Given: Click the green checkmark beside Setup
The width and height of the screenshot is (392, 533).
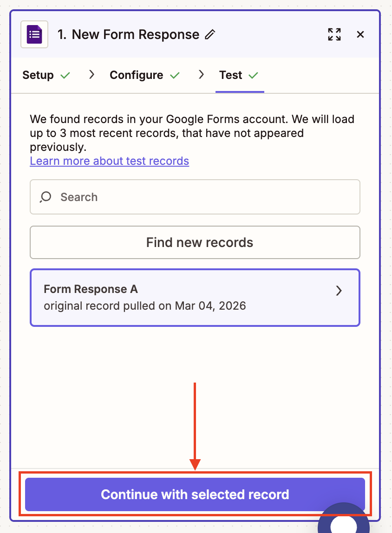Looking at the screenshot, I should (x=65, y=75).
